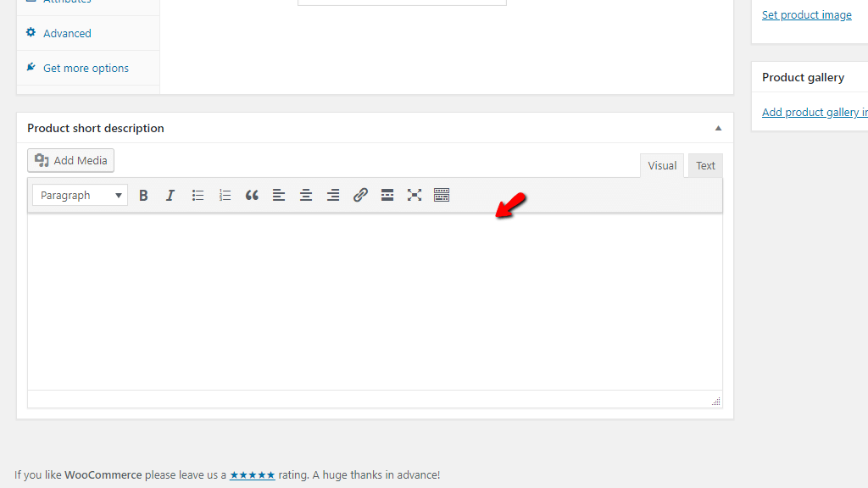Click inside the short description text area
Image resolution: width=868 pixels, height=488 pixels.
tap(375, 302)
